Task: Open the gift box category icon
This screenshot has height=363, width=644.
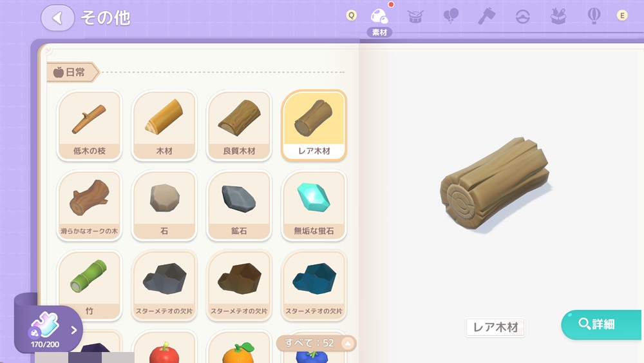Action: (558, 17)
